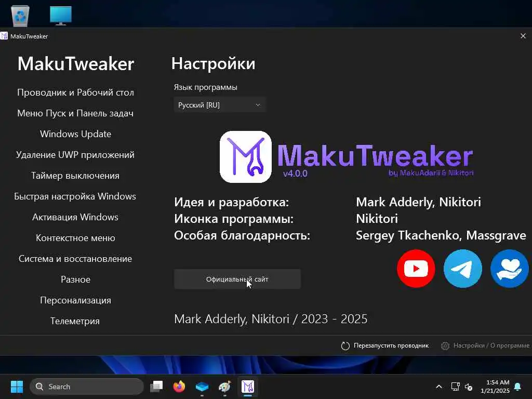Open Task View on the taskbar

(x=156, y=387)
